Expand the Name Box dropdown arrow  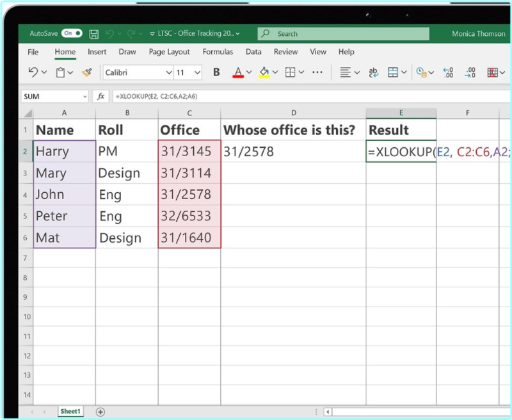pyautogui.click(x=85, y=97)
